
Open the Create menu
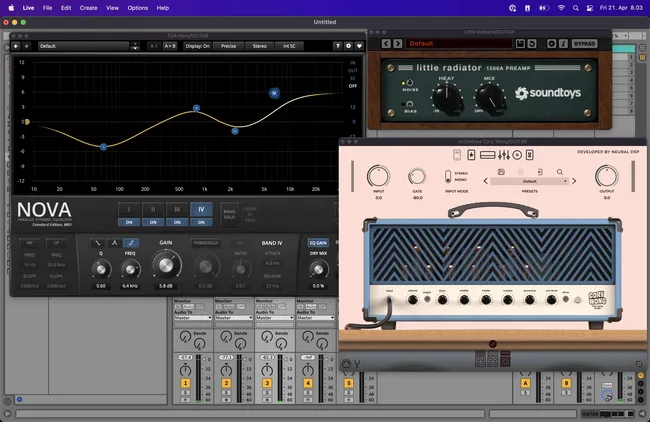click(x=88, y=8)
